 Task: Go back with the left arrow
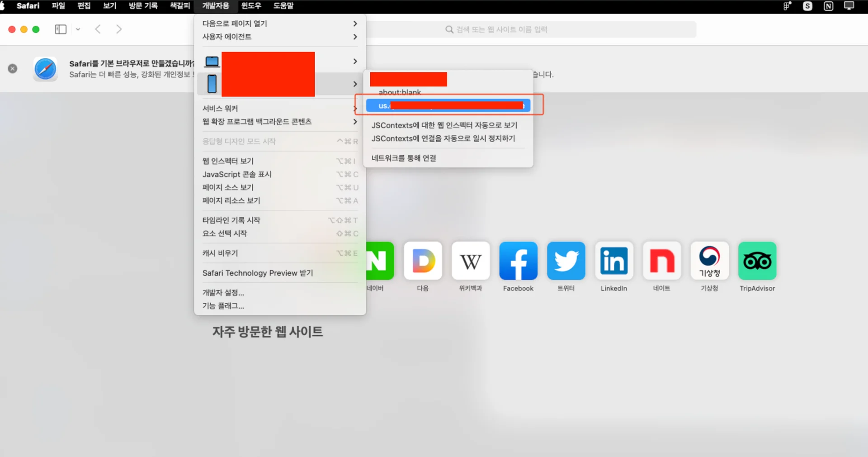pyautogui.click(x=98, y=29)
